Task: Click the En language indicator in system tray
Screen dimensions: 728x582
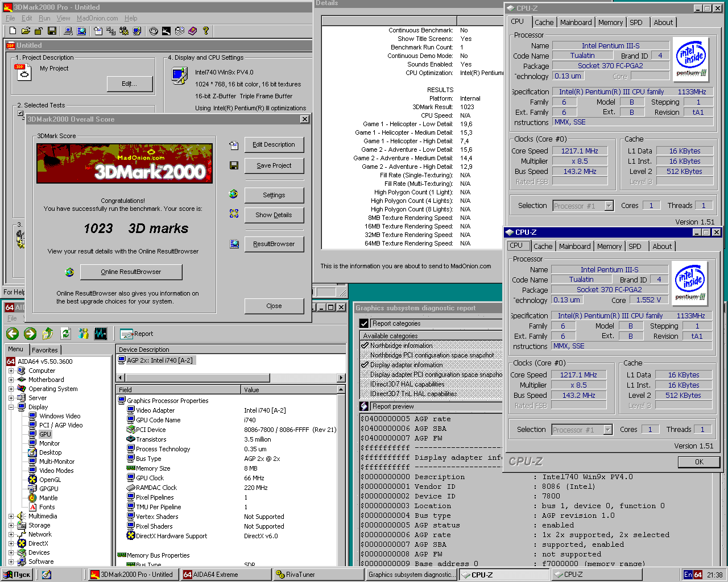Action: pos(688,575)
